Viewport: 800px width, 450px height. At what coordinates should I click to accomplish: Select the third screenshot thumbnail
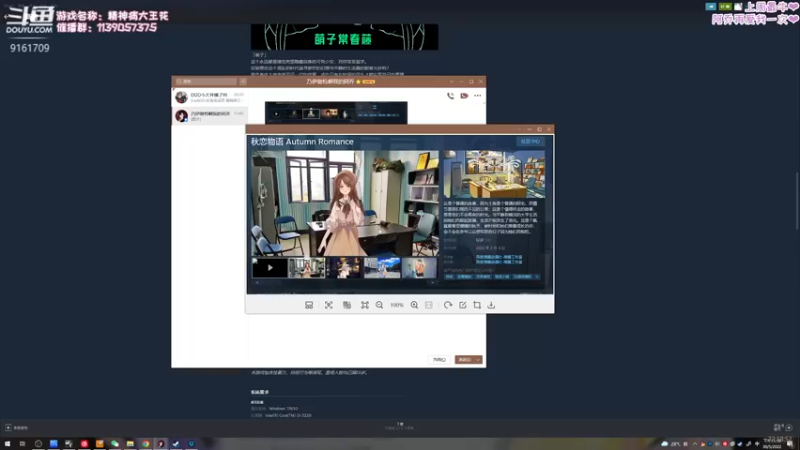coord(344,268)
